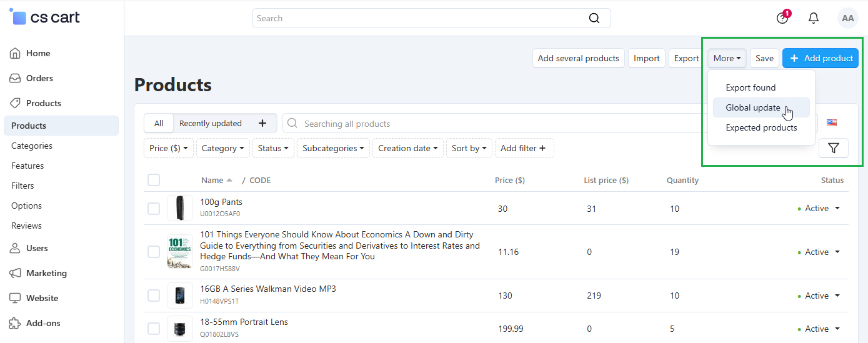Click the Products tag icon in sidebar
Screen dimensions: 868x343
tap(16, 103)
